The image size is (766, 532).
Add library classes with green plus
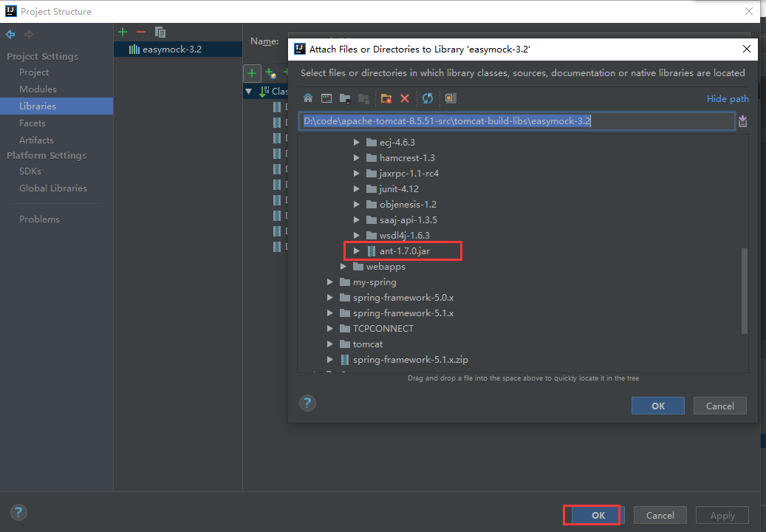point(252,74)
